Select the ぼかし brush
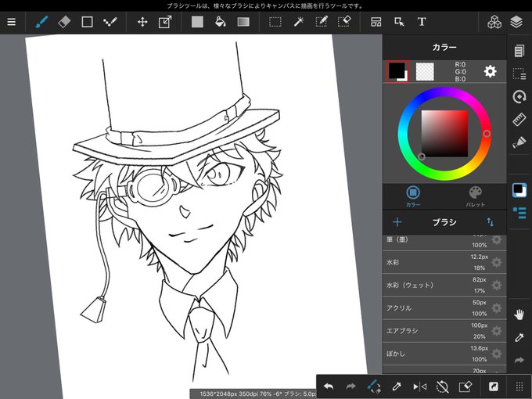 click(444, 354)
